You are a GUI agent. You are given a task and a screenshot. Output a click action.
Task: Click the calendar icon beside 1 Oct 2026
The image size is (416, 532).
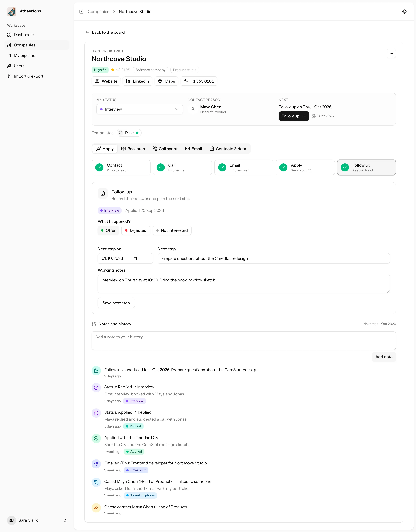coord(314,116)
